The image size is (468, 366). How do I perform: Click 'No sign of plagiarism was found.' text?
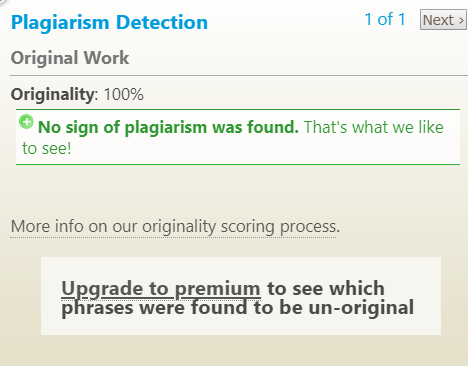click(x=168, y=127)
